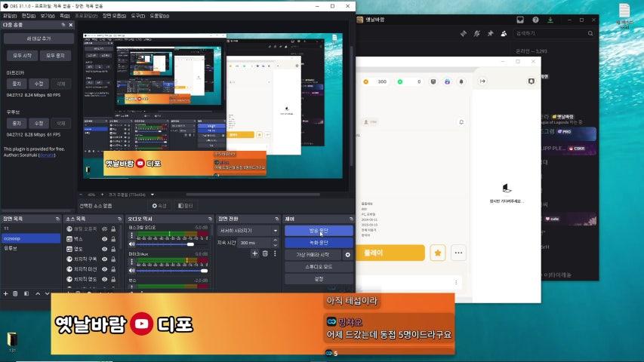
Task: Add a scene transition with plus icon
Action: click(254, 253)
